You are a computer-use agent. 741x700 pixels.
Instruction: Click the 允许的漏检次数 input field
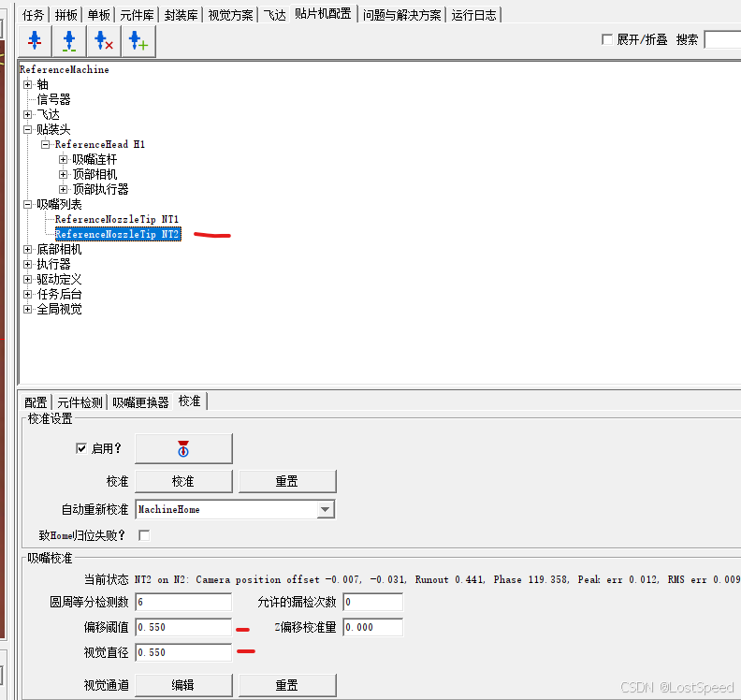(x=373, y=602)
